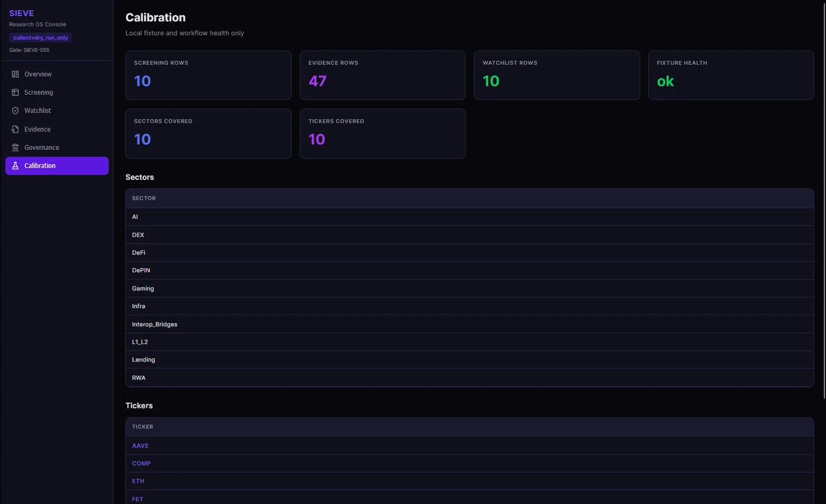This screenshot has width=826, height=504.
Task: Click the Governance building icon
Action: 15,147
